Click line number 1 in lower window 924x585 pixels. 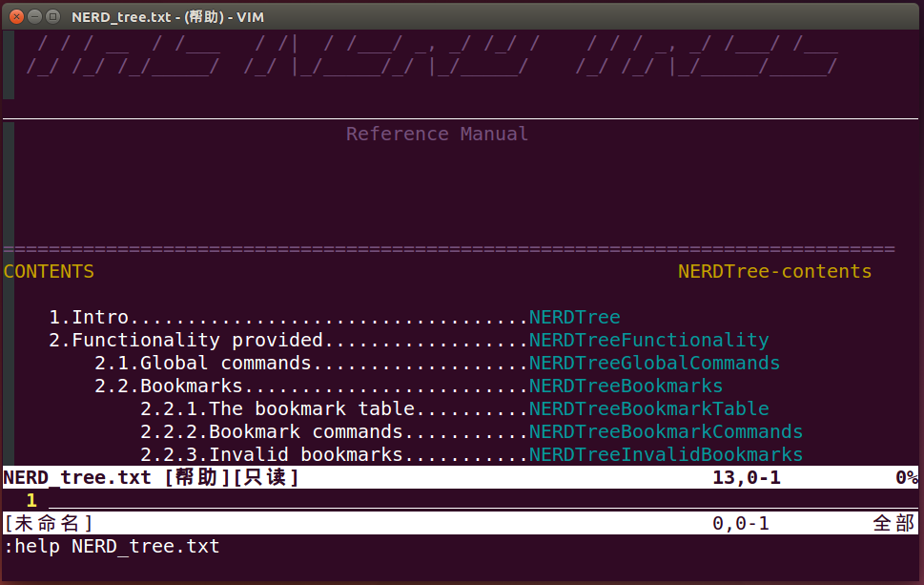click(x=31, y=501)
